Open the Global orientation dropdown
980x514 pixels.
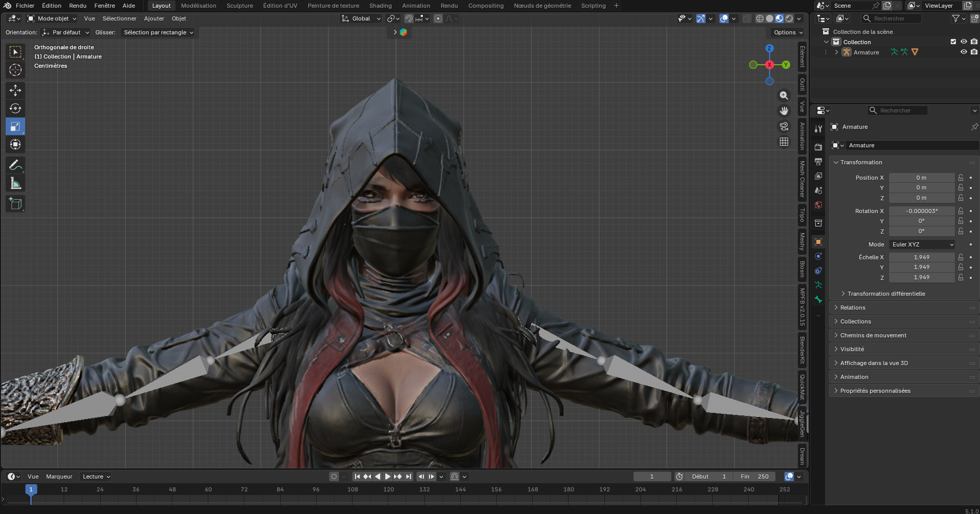coord(361,18)
